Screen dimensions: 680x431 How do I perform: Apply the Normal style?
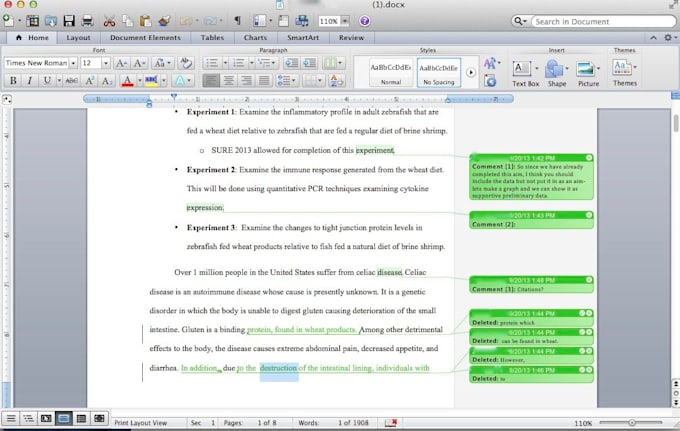click(x=391, y=72)
